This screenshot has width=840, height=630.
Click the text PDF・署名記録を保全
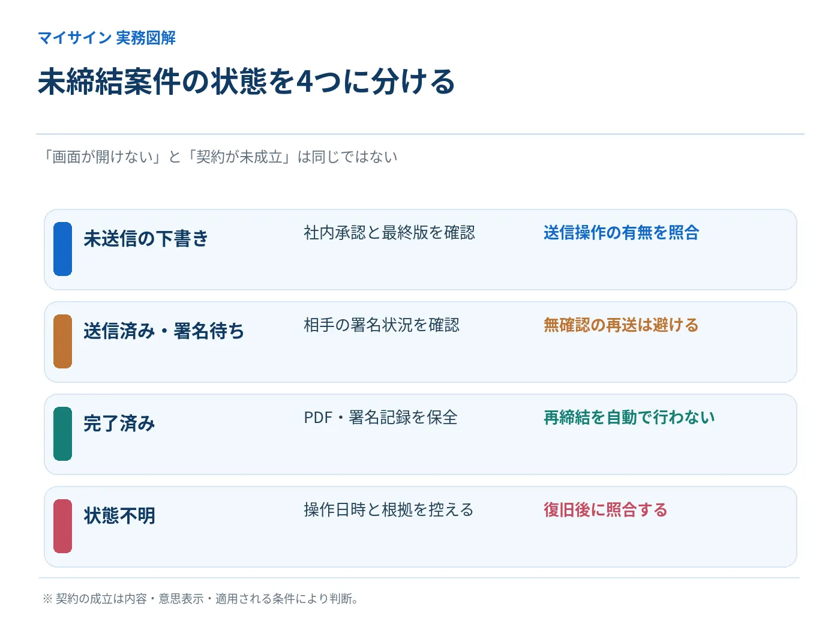(380, 418)
